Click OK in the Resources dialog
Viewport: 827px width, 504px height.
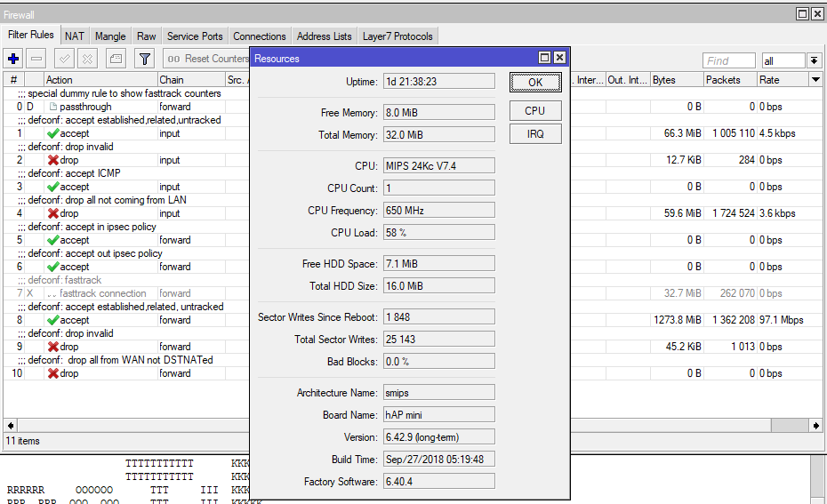(x=535, y=83)
